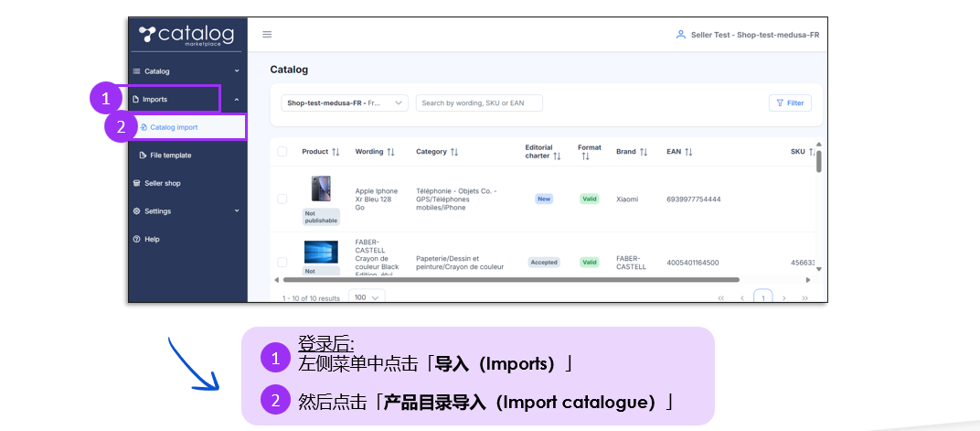
Task: Open the Shop-test-medusa-FR shop dropdown
Action: (344, 103)
